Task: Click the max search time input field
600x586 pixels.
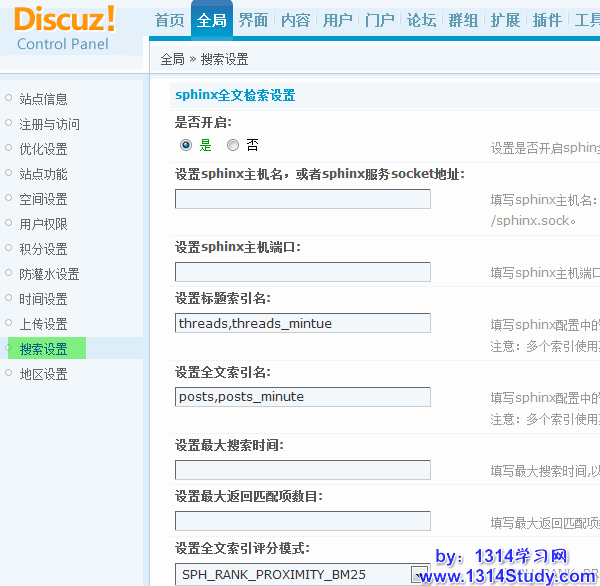Action: click(302, 470)
